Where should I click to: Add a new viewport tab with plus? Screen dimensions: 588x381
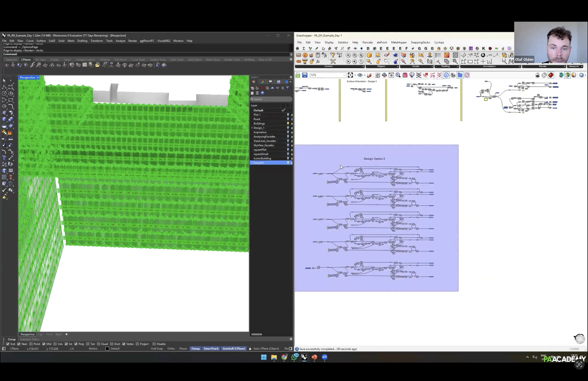(x=67, y=334)
